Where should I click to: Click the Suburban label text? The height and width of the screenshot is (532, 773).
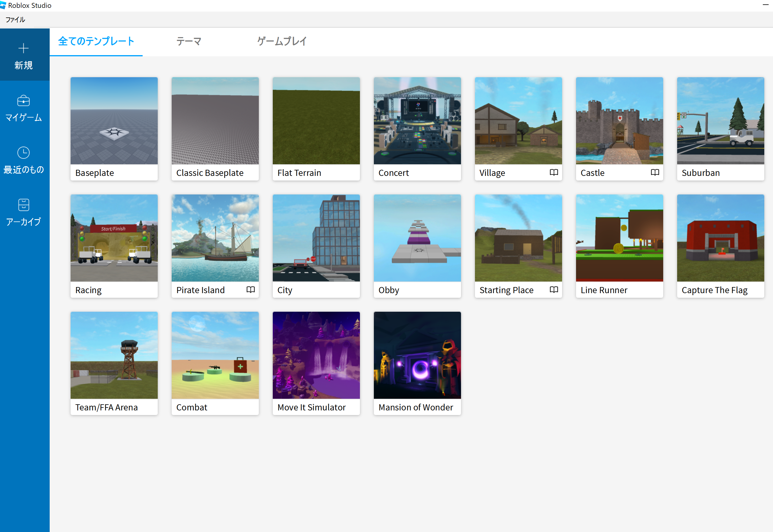point(701,173)
